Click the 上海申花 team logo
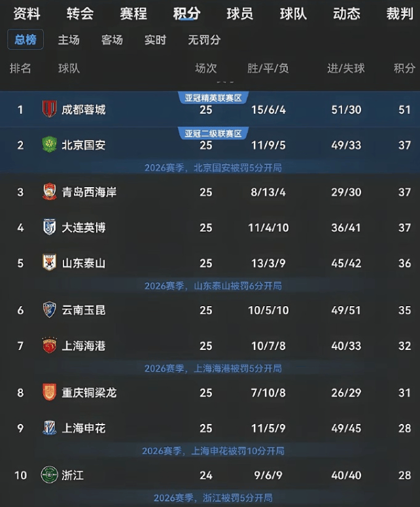The image size is (420, 507). point(50,428)
